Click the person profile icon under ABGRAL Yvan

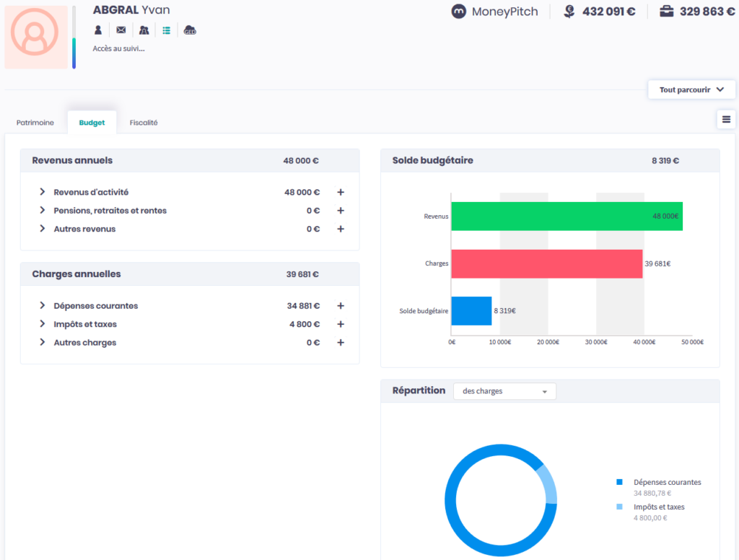click(98, 30)
